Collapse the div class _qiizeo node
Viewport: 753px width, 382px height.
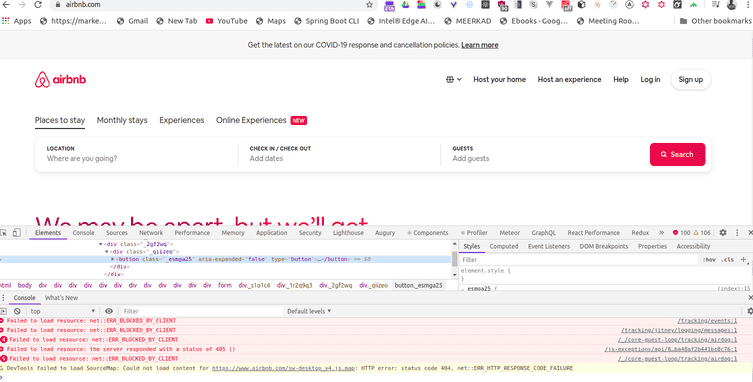pyautogui.click(x=107, y=251)
